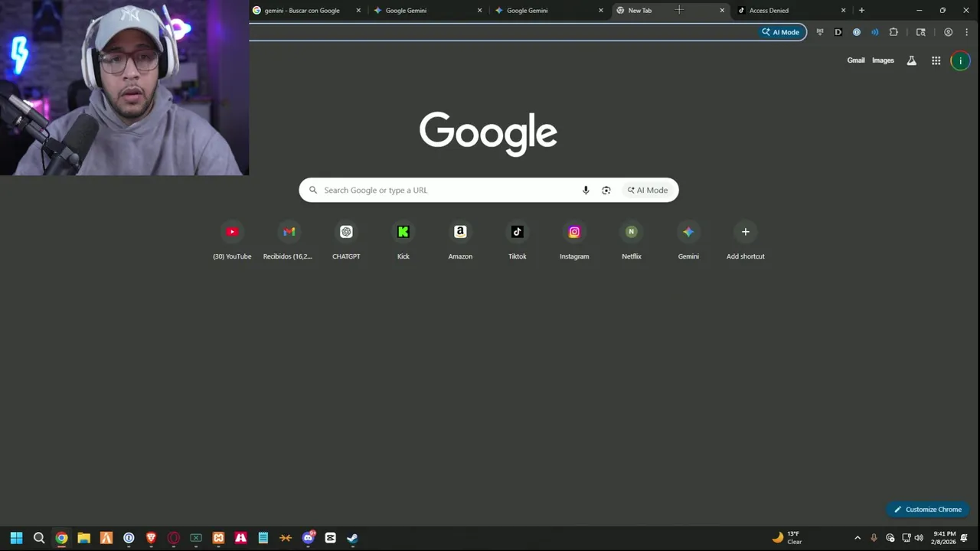
Task: Open the Chrome three-dot menu
Action: (x=966, y=32)
